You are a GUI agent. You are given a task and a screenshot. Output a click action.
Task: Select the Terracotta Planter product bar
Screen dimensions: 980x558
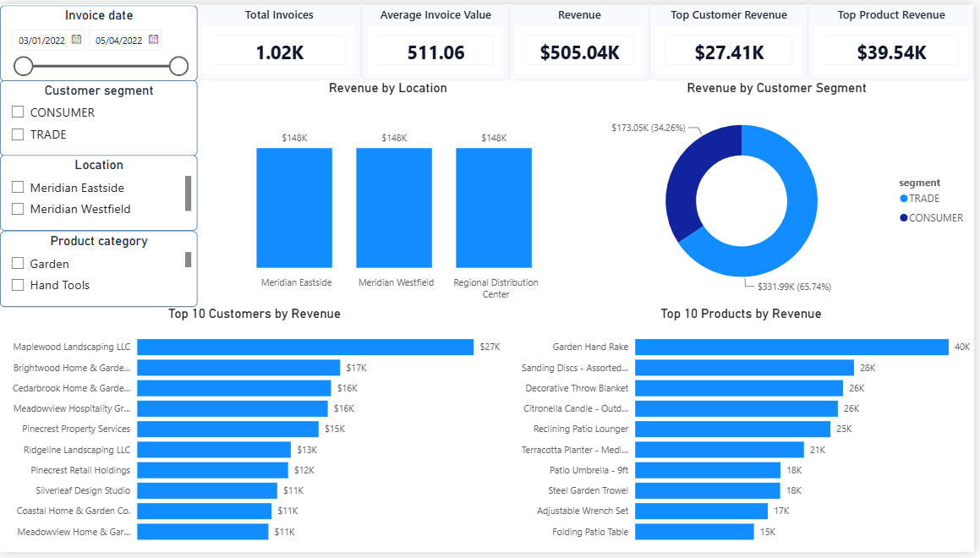click(x=720, y=449)
